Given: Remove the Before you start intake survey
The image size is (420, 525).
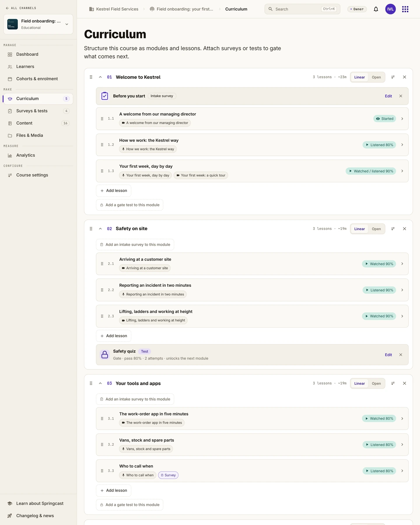Looking at the screenshot, I should (x=401, y=96).
